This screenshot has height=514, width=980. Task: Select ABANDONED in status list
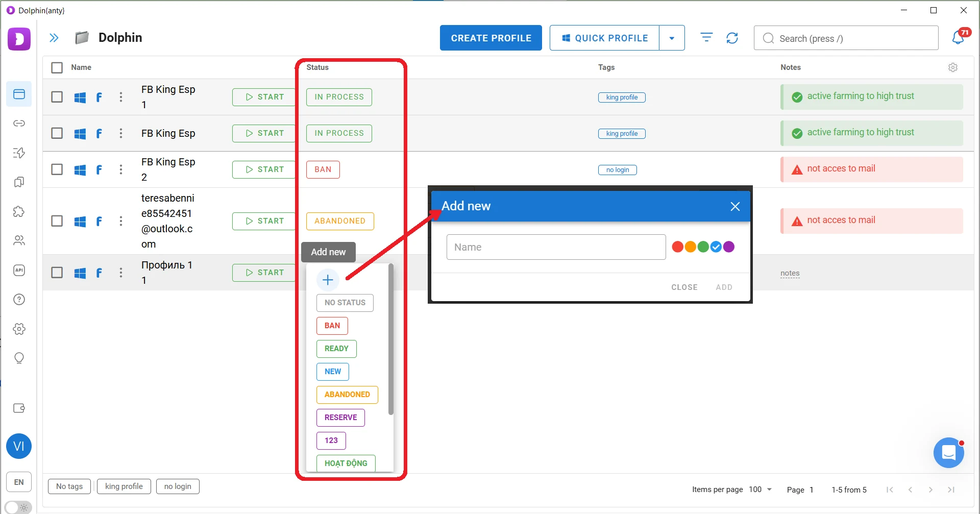click(x=347, y=395)
